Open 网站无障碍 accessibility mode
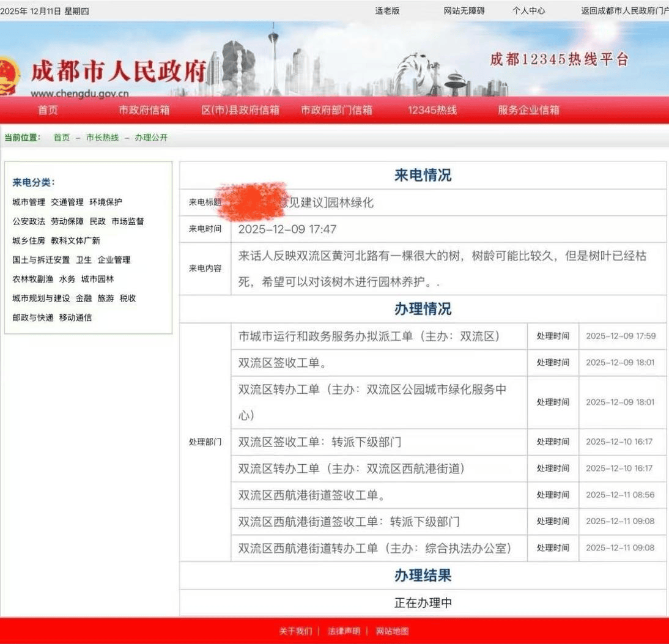Screen dimensions: 669x644 point(464,11)
